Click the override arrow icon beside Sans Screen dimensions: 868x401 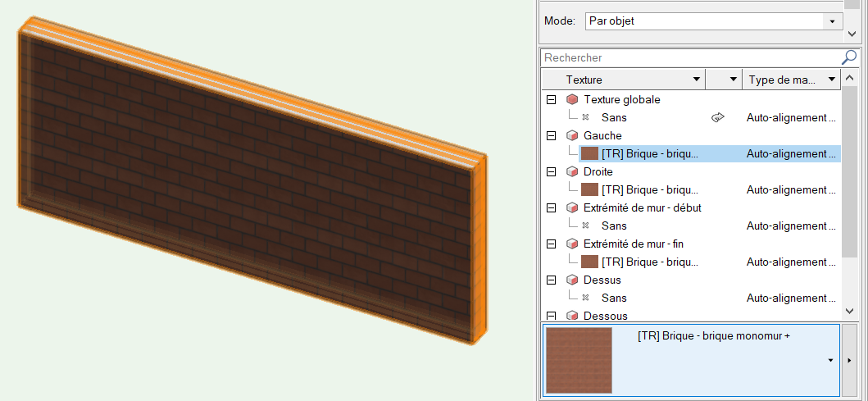pos(718,117)
